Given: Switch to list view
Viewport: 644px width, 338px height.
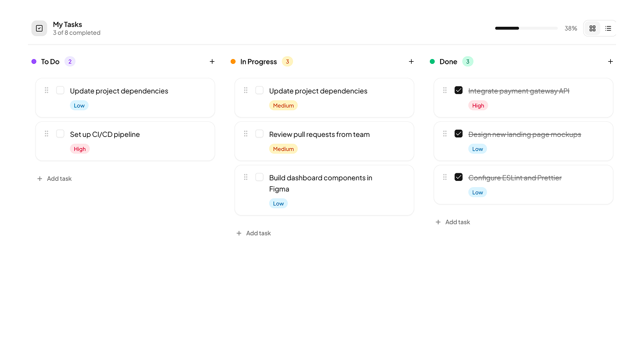Looking at the screenshot, I should [608, 28].
